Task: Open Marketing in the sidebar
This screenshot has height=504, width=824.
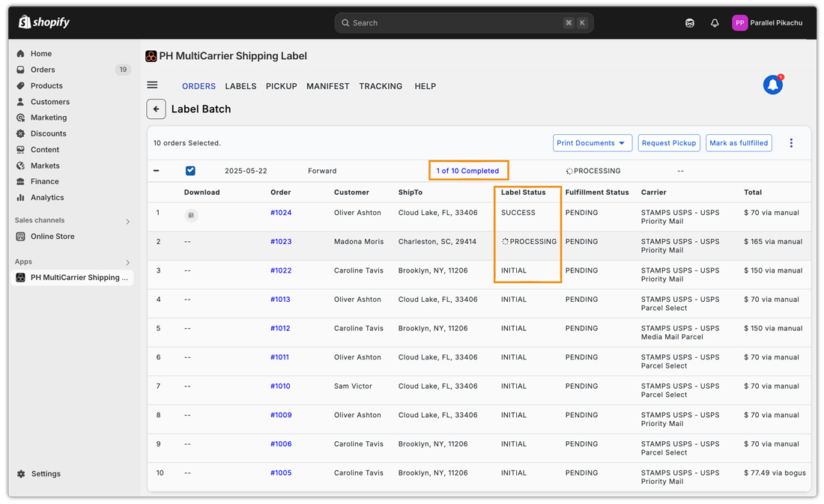Action: click(x=49, y=117)
